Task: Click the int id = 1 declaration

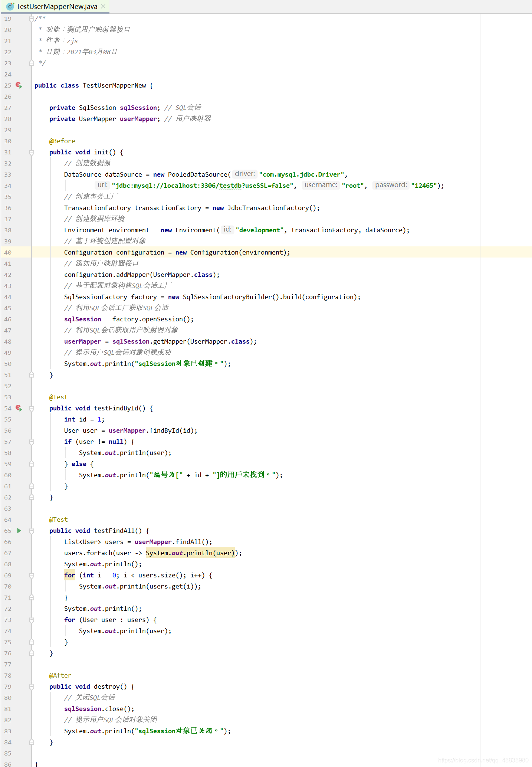Action: coord(84,419)
